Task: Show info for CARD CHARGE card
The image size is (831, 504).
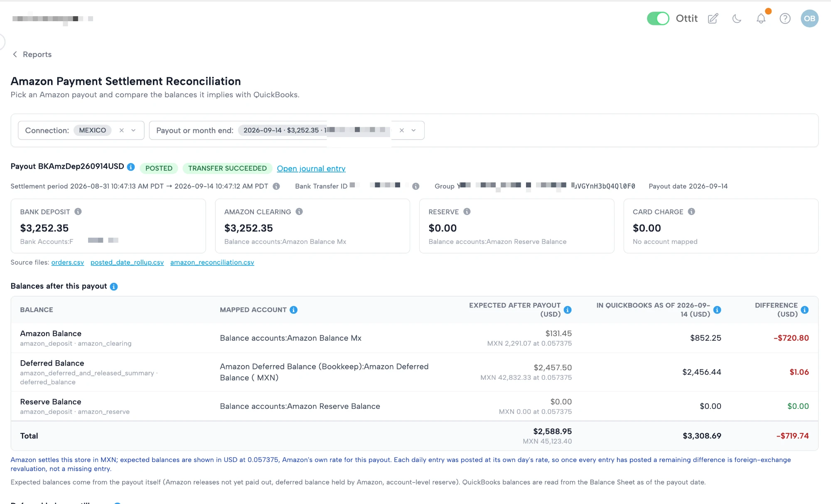Action: pyautogui.click(x=691, y=211)
